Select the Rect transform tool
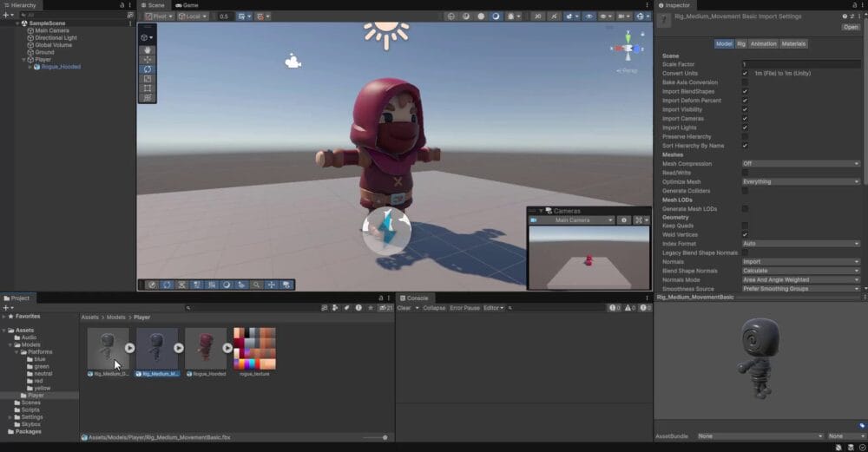Screen dimensions: 868x452 coord(148,88)
